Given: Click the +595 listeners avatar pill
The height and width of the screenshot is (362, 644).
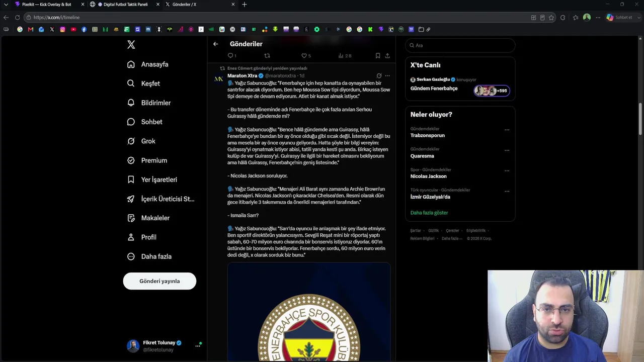Looking at the screenshot, I should (x=492, y=90).
